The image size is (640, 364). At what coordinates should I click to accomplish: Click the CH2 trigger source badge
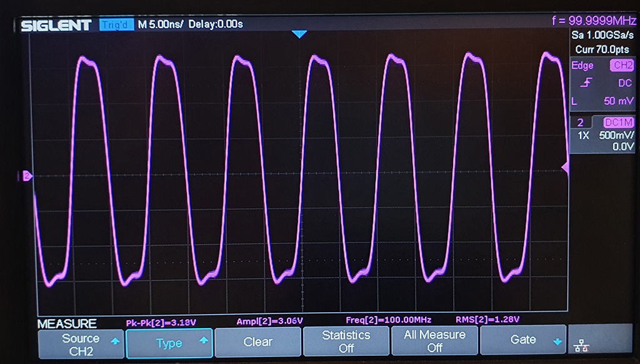coord(621,66)
